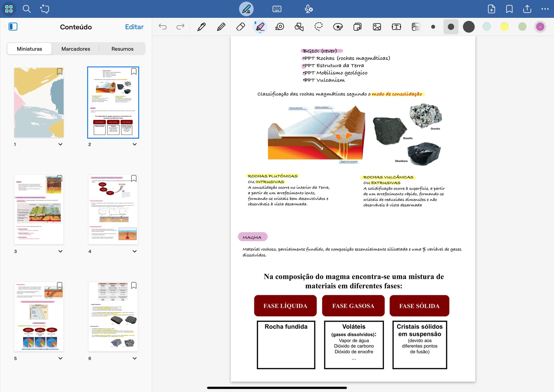554x392 pixels.
Task: Switch to the Resumos tab
Action: [x=122, y=49]
